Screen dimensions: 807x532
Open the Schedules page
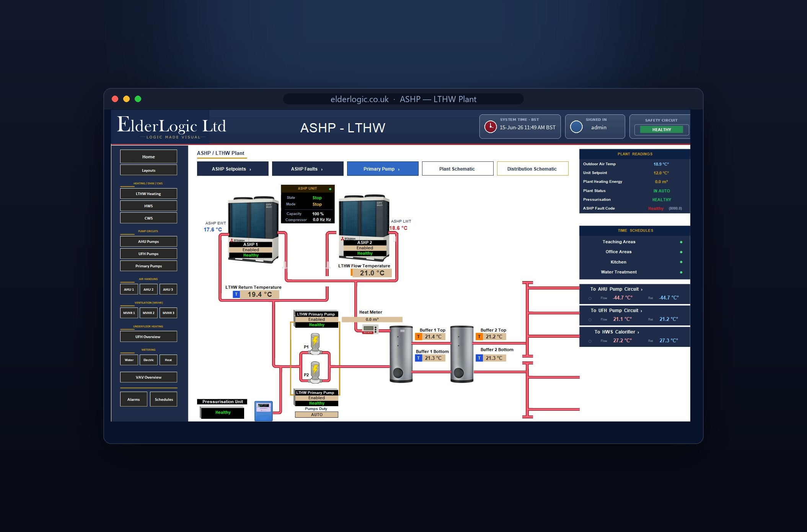163,399
